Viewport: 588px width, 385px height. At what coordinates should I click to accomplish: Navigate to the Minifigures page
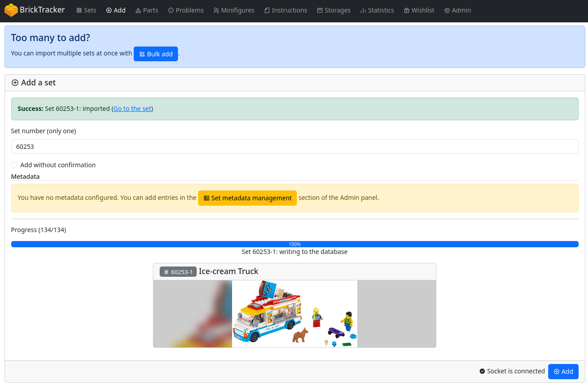233,10
